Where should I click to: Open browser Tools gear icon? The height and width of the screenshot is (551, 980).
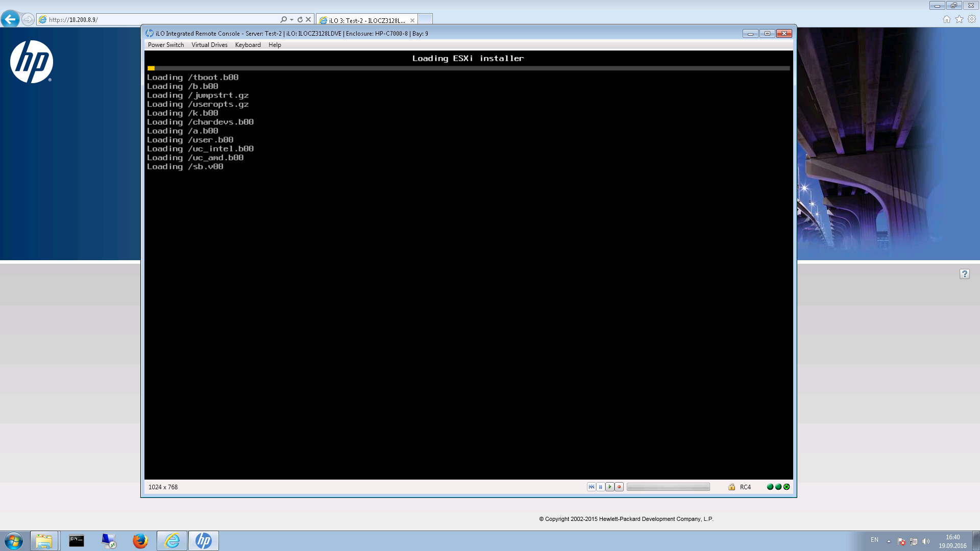coord(972,19)
